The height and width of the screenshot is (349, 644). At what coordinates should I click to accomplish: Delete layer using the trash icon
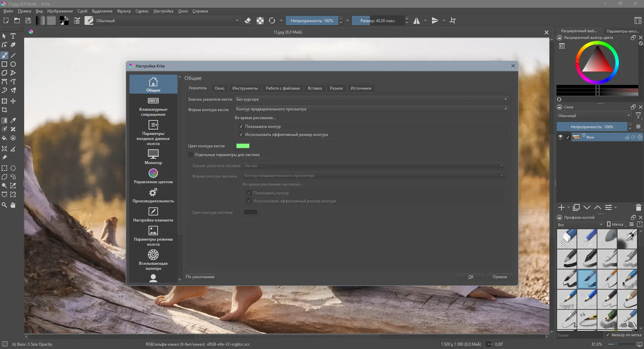[x=638, y=208]
